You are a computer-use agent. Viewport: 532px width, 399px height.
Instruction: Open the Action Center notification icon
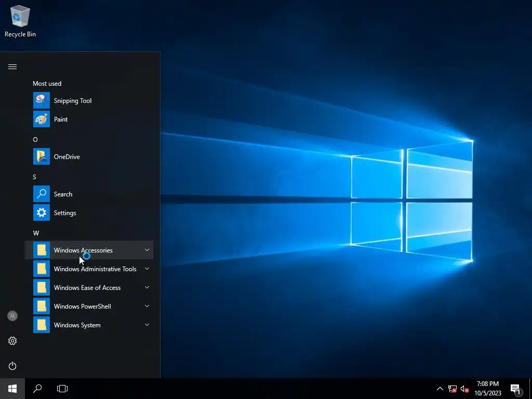point(516,390)
